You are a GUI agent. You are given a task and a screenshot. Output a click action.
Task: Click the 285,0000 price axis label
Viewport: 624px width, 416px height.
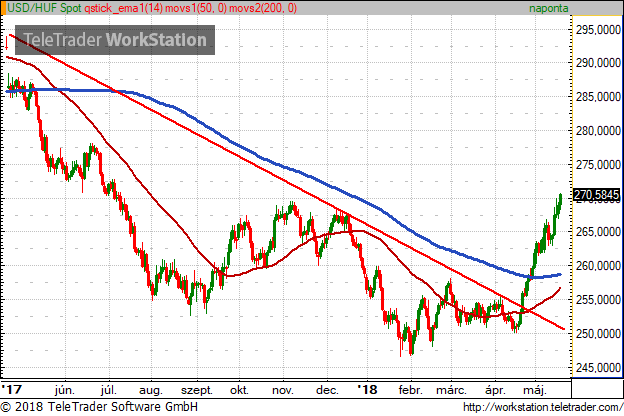[x=598, y=97]
